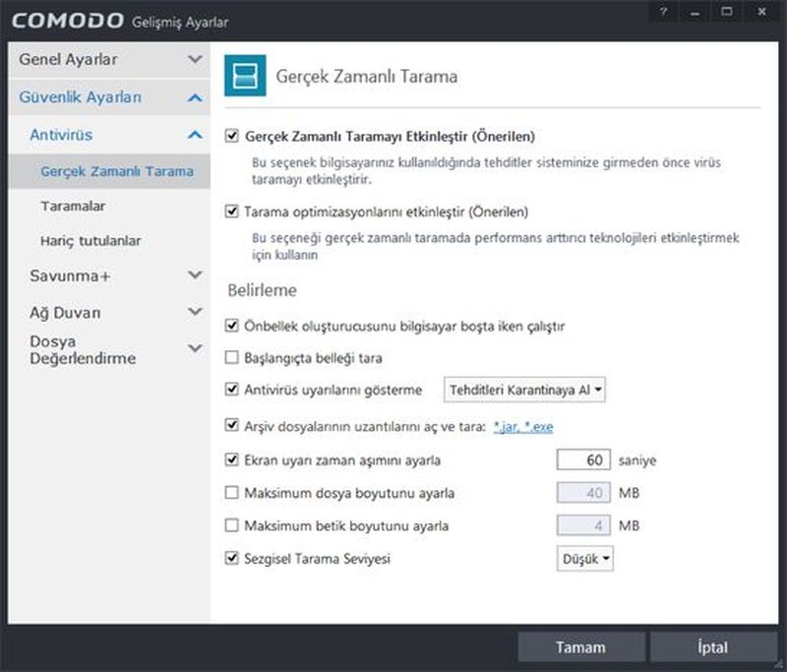Uncheck Tarama optimizasyonlarını etkinleştir option
Image resolution: width=787 pixels, height=672 pixels.
pos(232,211)
